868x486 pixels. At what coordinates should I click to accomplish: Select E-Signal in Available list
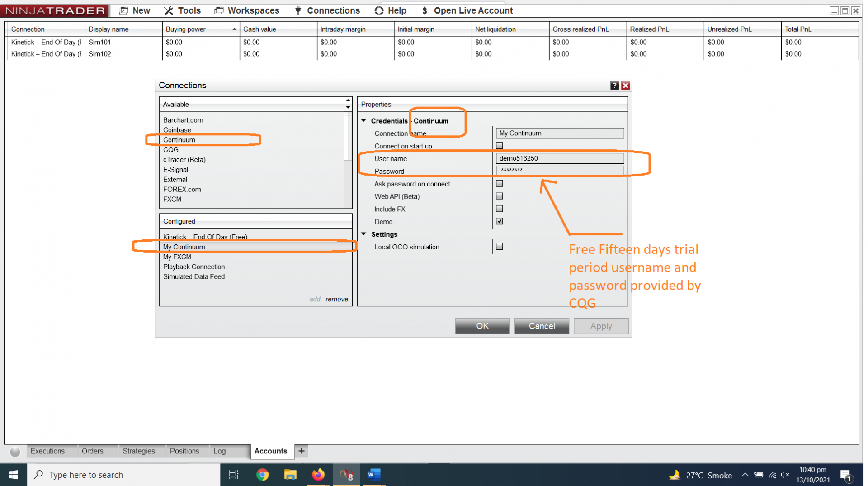point(175,170)
